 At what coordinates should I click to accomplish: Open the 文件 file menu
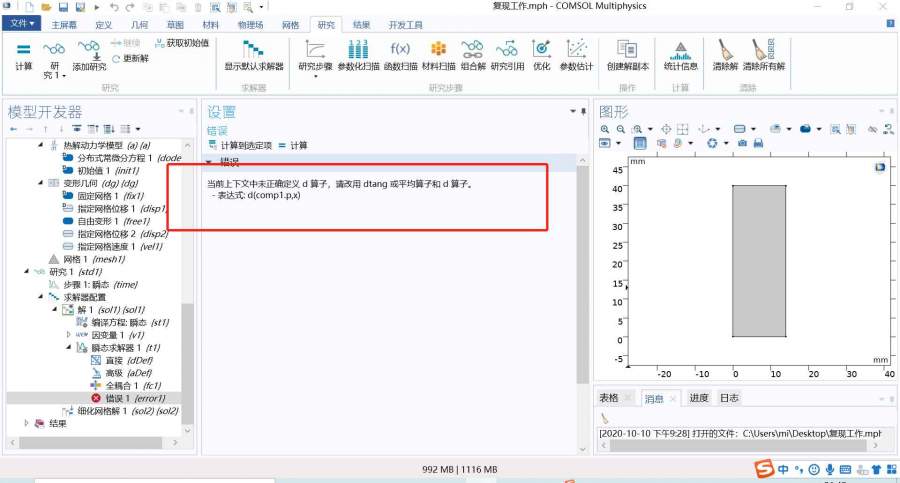pyautogui.click(x=20, y=23)
